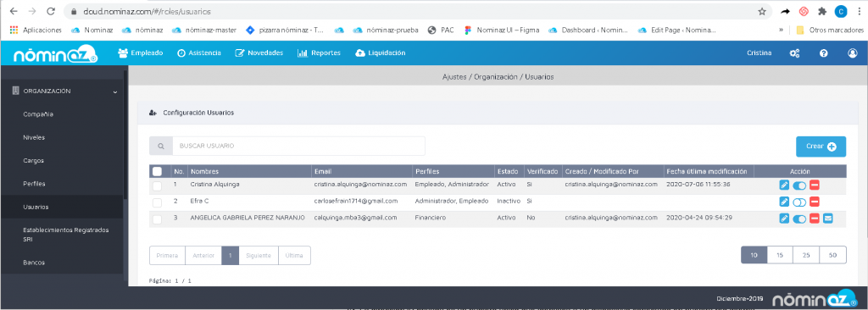Viewport: 868px width, 310px height.
Task: Check the row checkbox for Efra C
Action: tap(157, 202)
